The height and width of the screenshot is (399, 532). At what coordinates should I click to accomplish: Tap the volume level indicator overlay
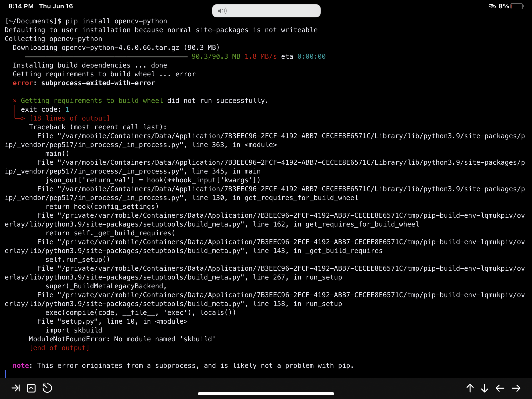tap(266, 11)
